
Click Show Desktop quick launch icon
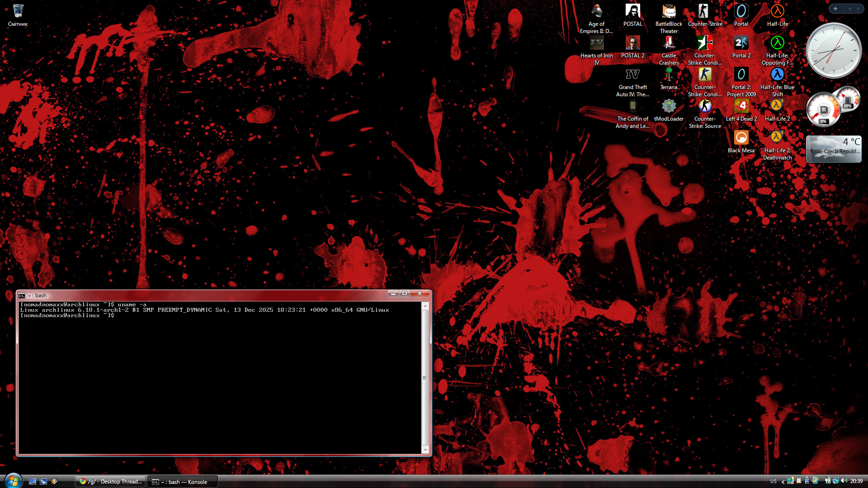click(33, 482)
